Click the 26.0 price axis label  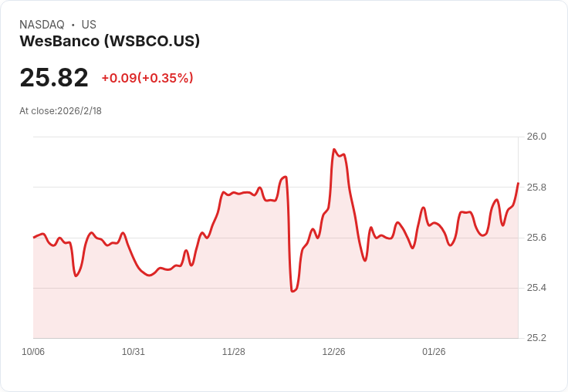[x=536, y=137]
